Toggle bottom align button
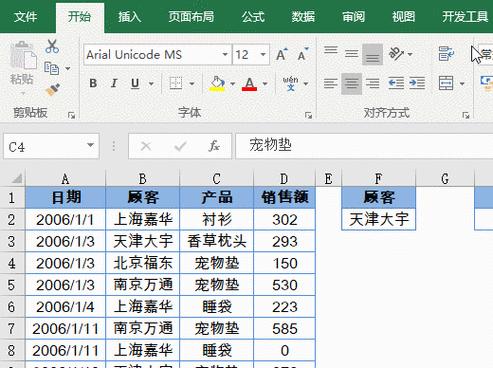493x368 pixels. 372,54
